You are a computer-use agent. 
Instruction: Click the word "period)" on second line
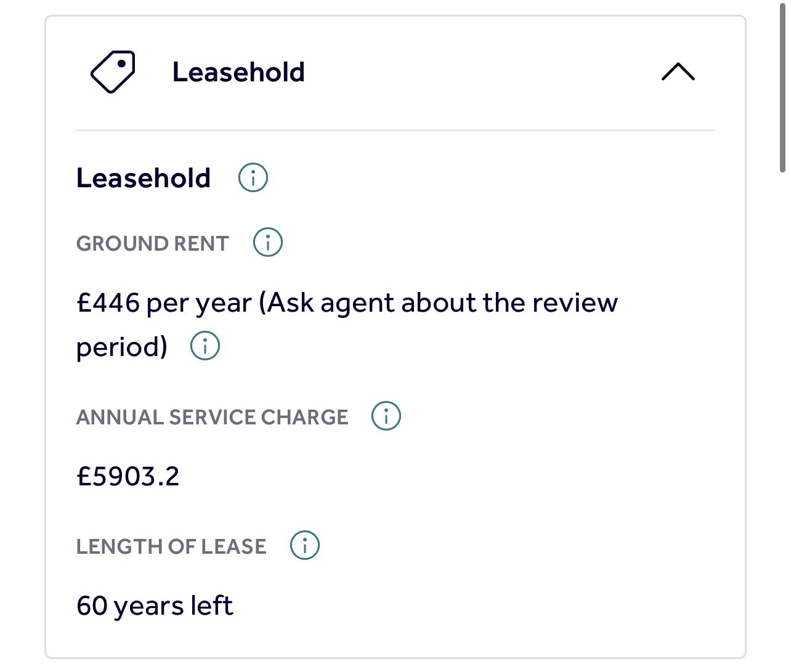(x=122, y=347)
